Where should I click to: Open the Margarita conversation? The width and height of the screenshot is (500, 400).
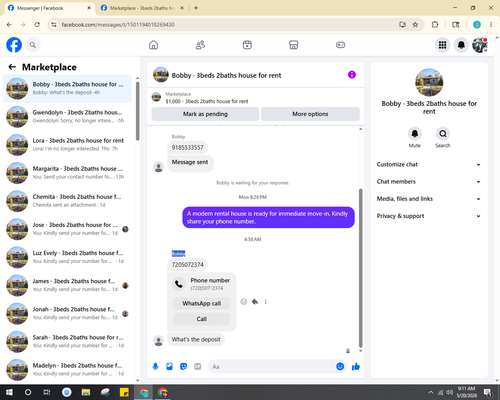tap(67, 173)
